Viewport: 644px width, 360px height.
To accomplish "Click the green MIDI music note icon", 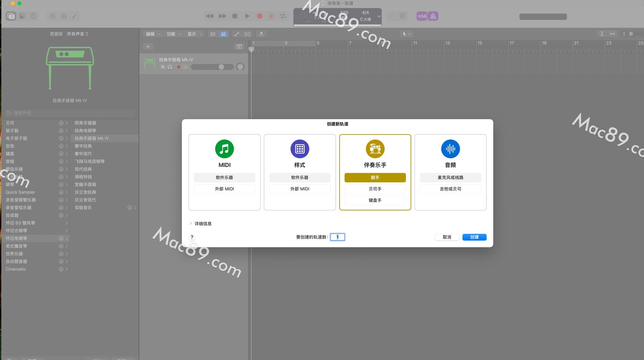I will click(x=224, y=149).
